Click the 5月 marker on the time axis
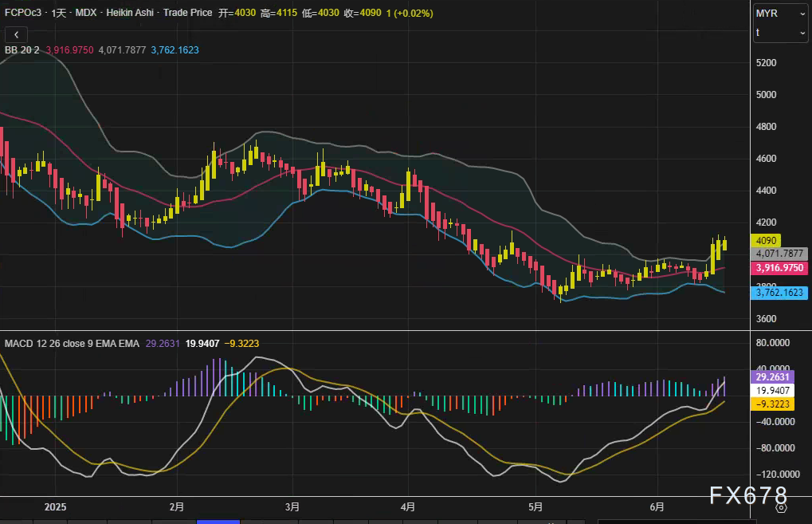This screenshot has height=524, width=812. (x=535, y=506)
